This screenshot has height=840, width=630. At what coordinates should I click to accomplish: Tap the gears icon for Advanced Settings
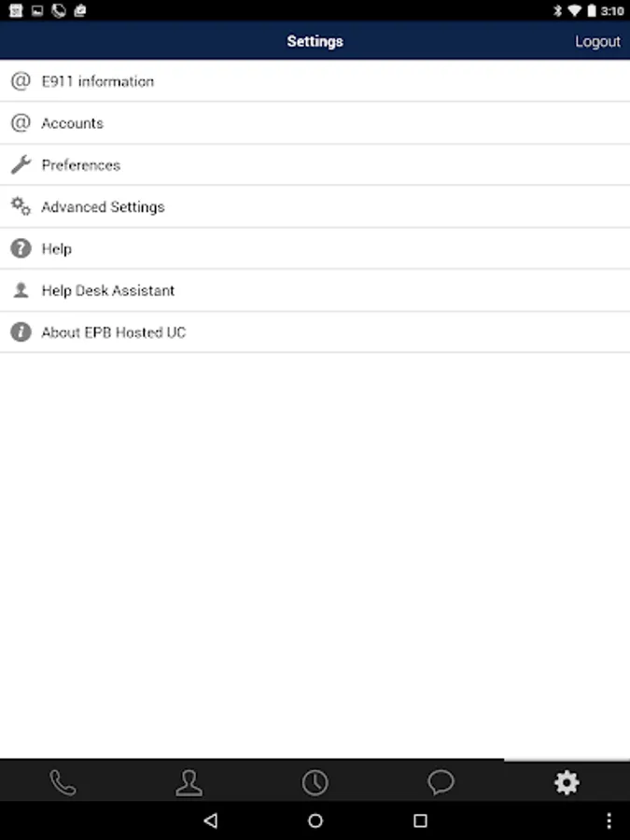coord(21,207)
